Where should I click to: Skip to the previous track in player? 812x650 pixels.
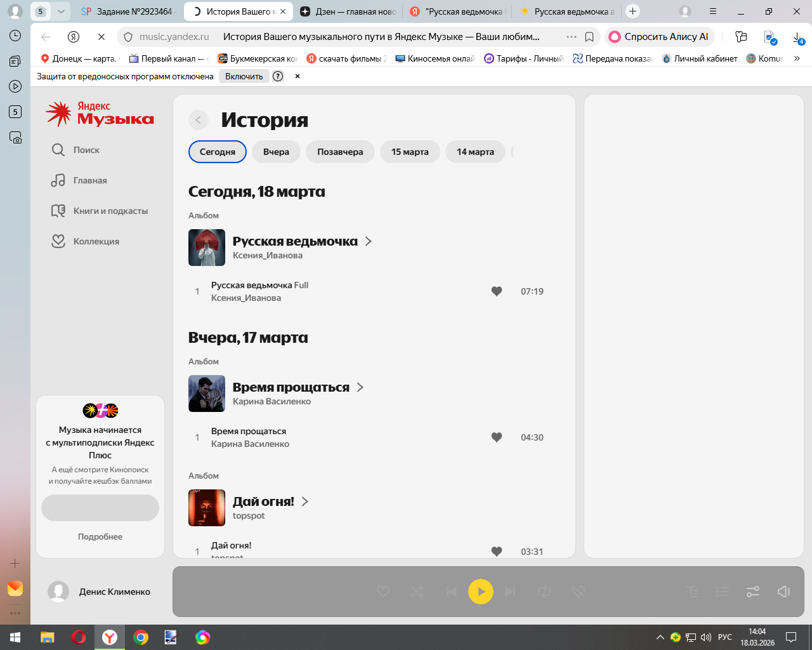(451, 592)
